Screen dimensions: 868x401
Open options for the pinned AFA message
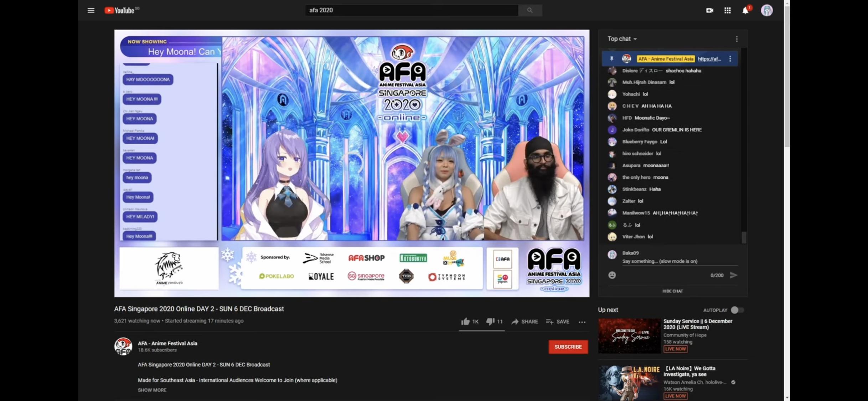(730, 59)
